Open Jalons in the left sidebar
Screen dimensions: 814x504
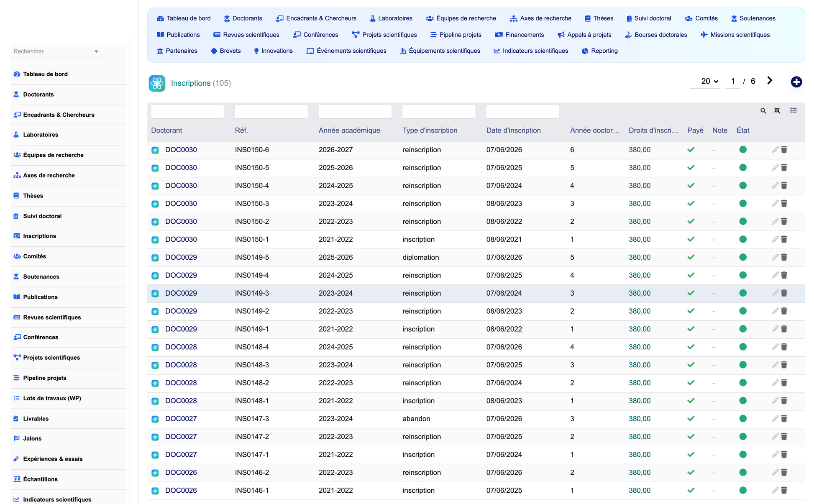pos(32,439)
